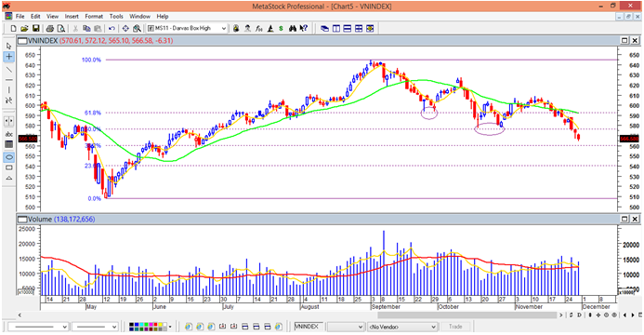Click the New document icon
644x335 pixels.
(14, 28)
